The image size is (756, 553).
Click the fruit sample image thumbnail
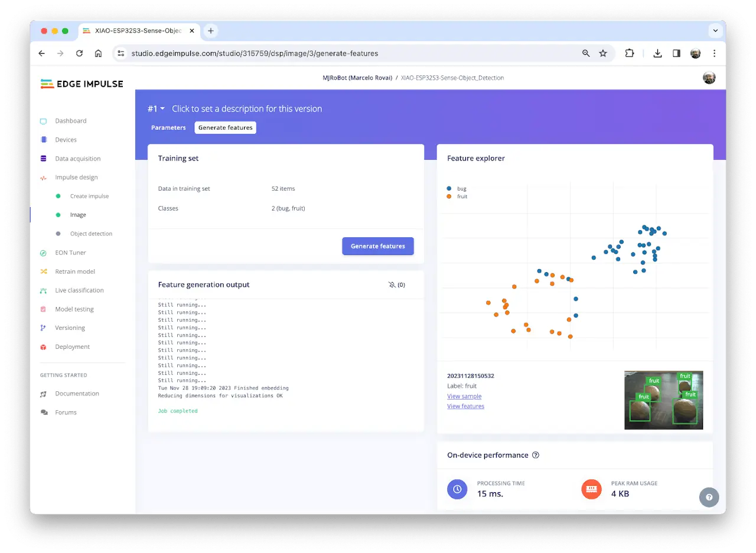(x=663, y=400)
